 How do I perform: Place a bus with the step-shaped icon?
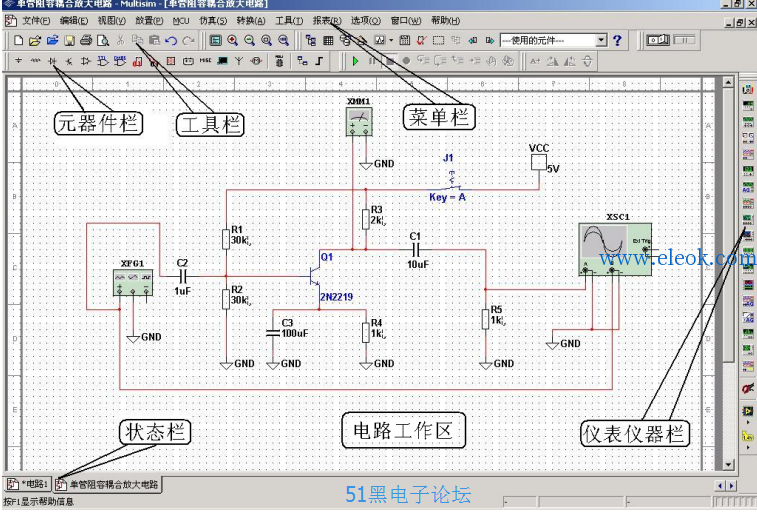coord(319,61)
